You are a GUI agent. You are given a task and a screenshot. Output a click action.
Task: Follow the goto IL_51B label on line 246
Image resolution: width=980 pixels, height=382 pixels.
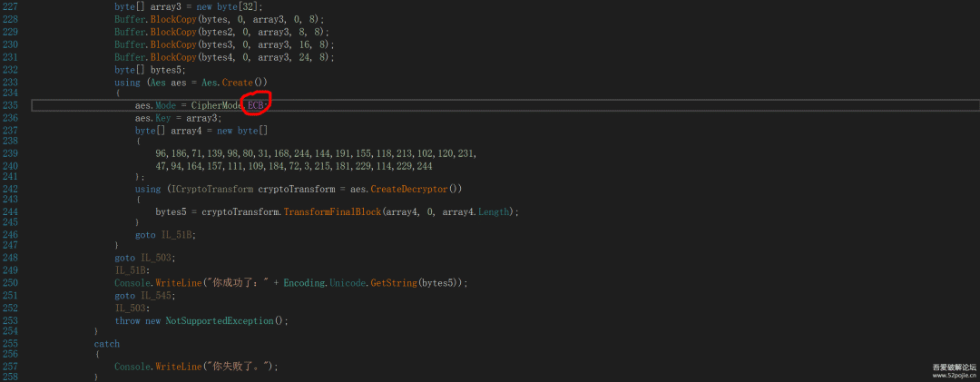(x=176, y=234)
